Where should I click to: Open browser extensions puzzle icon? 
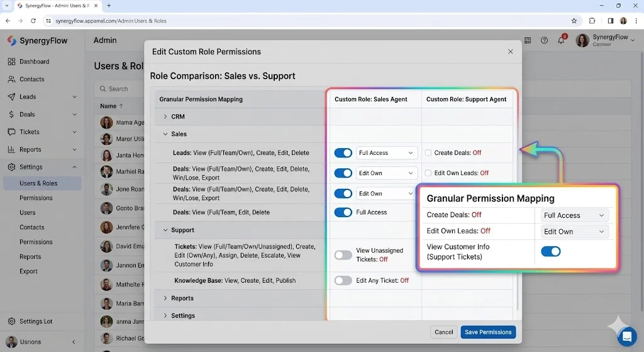[592, 21]
